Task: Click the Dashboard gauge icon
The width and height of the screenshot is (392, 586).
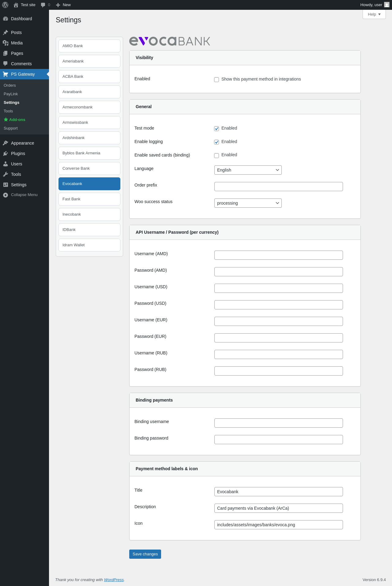Action: coord(6,19)
